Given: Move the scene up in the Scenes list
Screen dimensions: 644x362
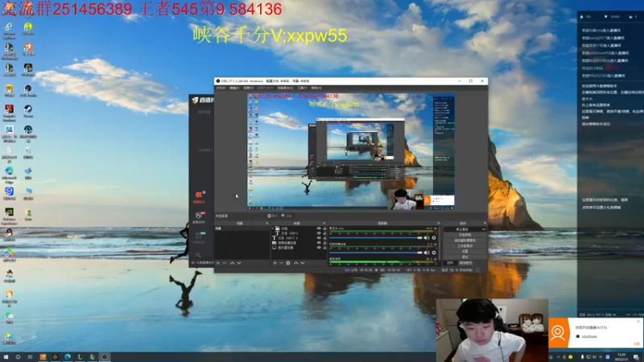Looking at the screenshot, I should (232, 263).
